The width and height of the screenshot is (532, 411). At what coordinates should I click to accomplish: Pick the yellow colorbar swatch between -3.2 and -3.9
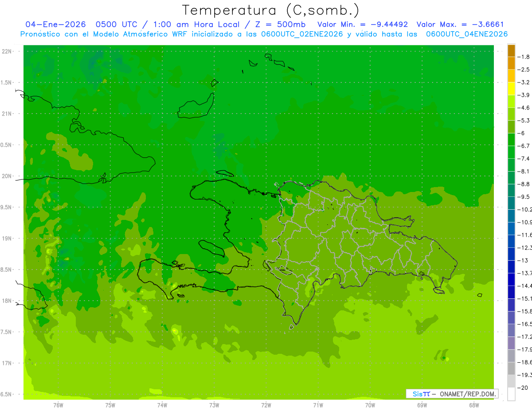(511, 89)
